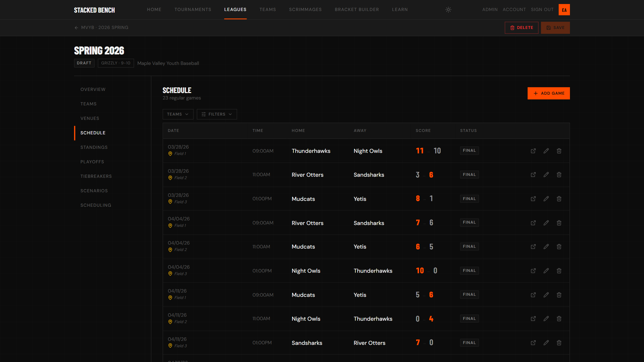Go to the Home nav tab
Viewport: 644px width, 362px height.
tap(154, 10)
